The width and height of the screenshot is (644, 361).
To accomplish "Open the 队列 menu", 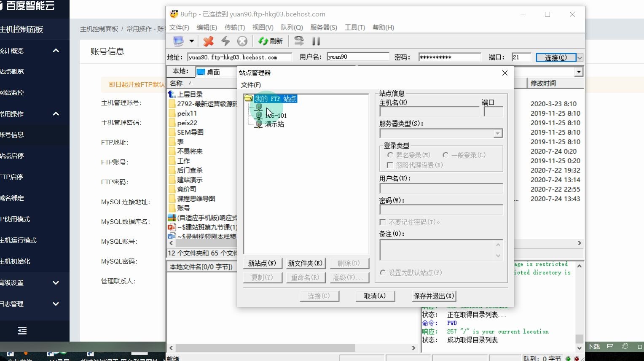I will 291,27.
